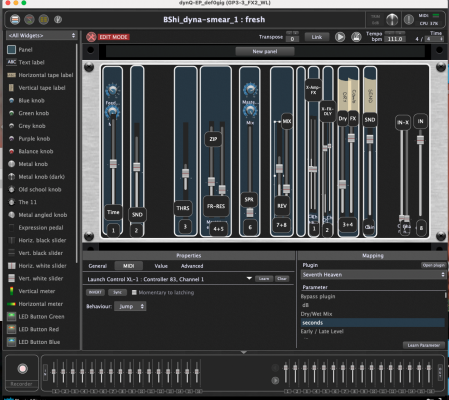Enable the Momentary to latching checkbox

tap(134, 292)
